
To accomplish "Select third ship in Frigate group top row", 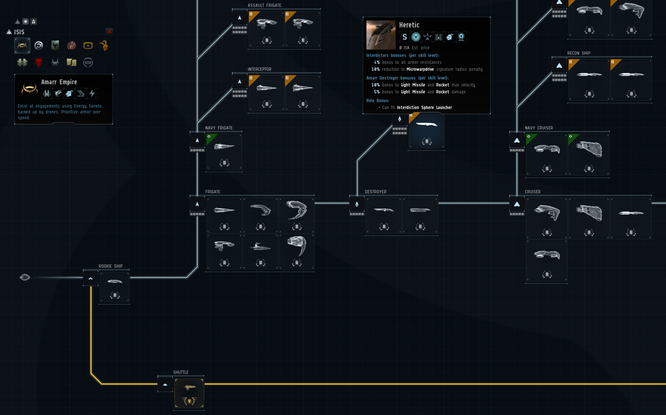I will (x=296, y=215).
